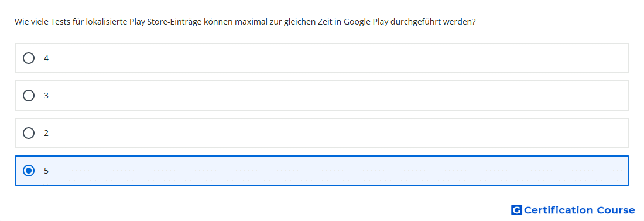
Task: Click the selected radio button for answer 5
Action: coord(29,171)
